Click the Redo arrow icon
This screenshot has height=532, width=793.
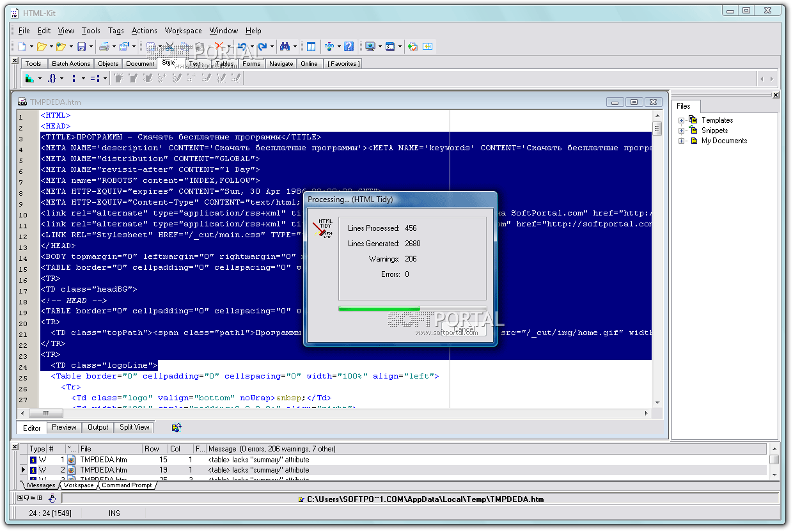[262, 47]
